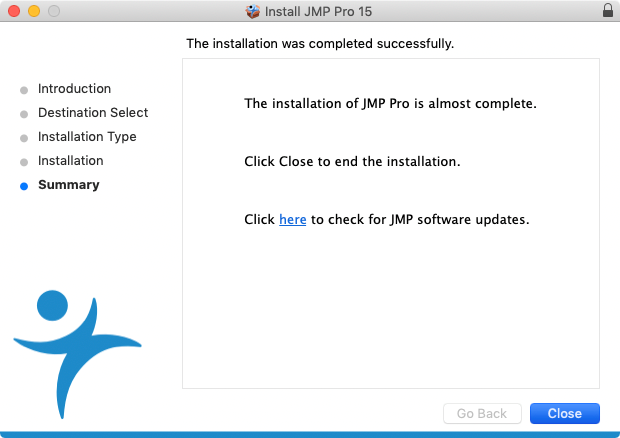This screenshot has width=620, height=438.
Task: Click the red close window button
Action: tap(14, 11)
